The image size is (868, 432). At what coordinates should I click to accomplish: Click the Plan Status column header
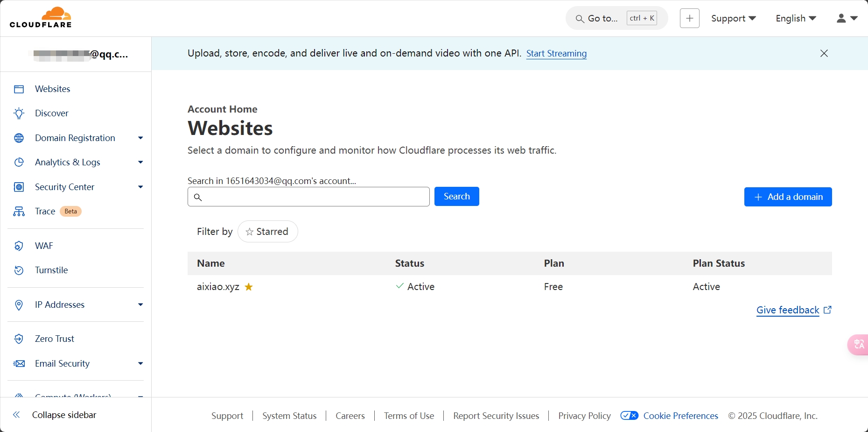[x=719, y=263]
